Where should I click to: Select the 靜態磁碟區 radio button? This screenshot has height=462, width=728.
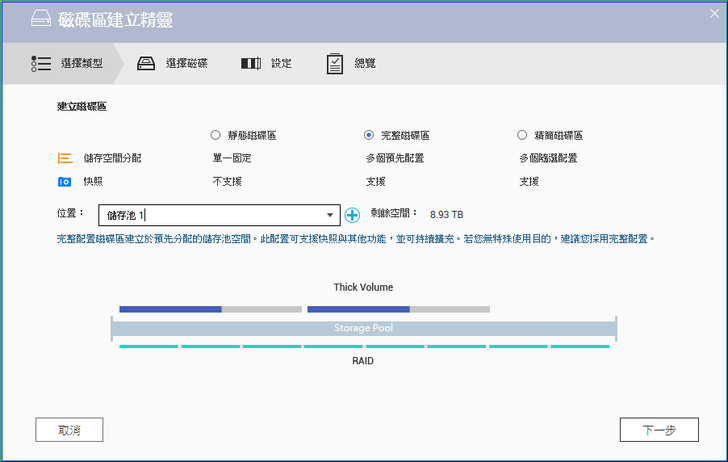[x=215, y=135]
